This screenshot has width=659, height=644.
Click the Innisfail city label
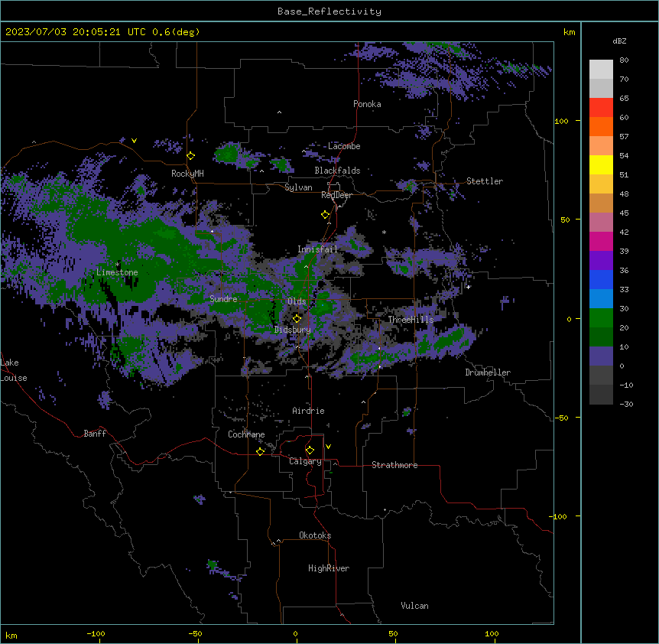318,249
